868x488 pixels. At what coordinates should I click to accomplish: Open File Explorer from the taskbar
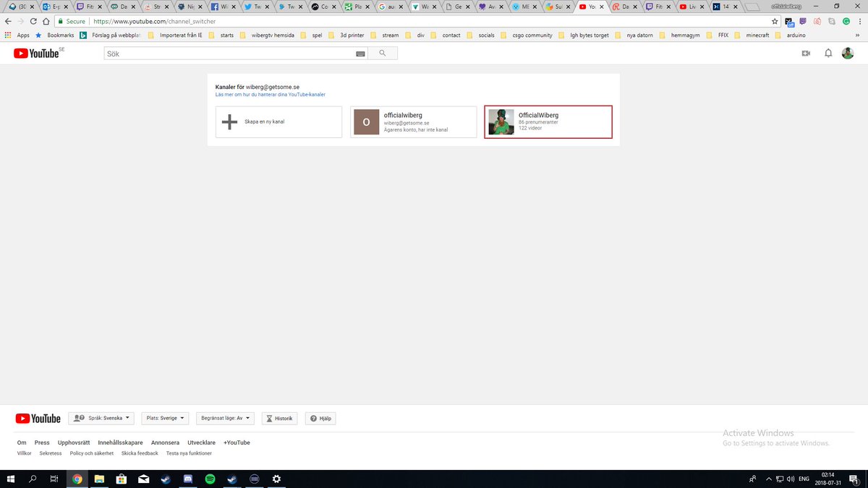[100, 479]
